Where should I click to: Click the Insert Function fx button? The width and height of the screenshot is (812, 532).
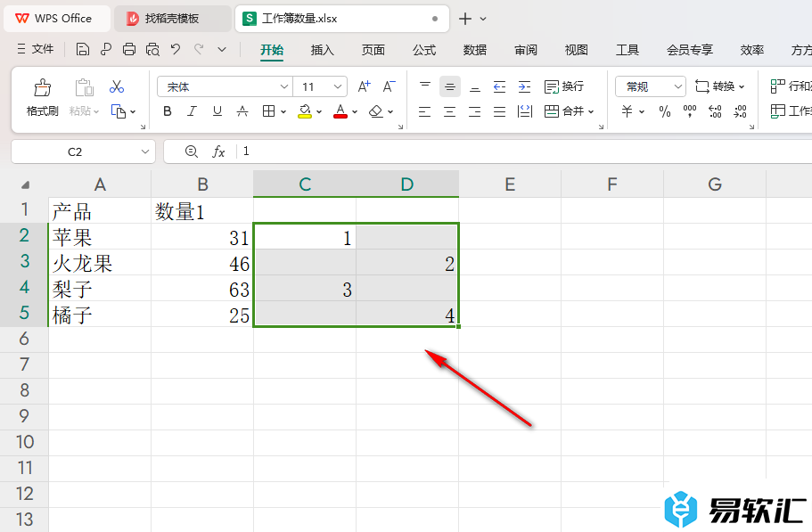pyautogui.click(x=218, y=151)
